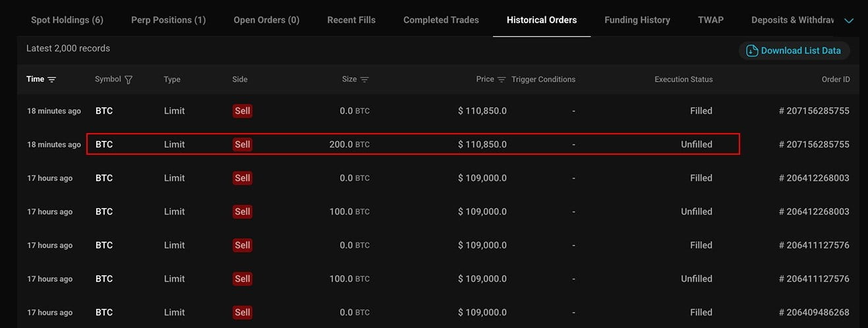
Task: View the Funding History tab
Action: 637,20
